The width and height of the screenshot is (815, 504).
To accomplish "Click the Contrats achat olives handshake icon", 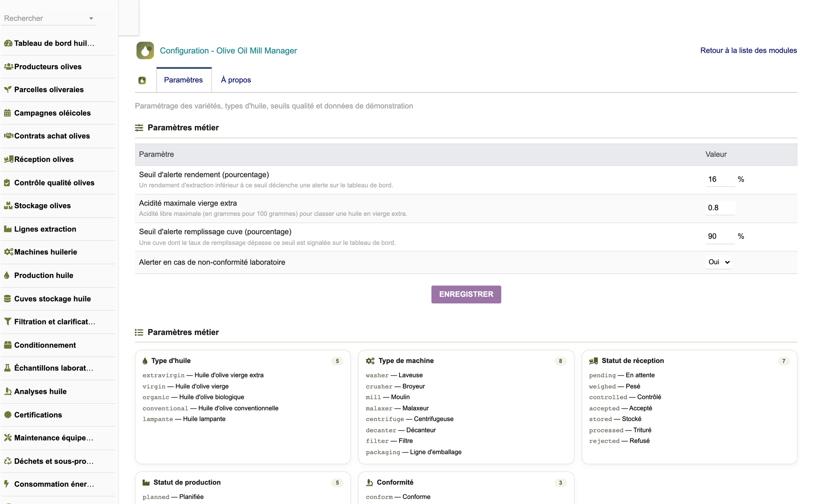I will coord(8,136).
